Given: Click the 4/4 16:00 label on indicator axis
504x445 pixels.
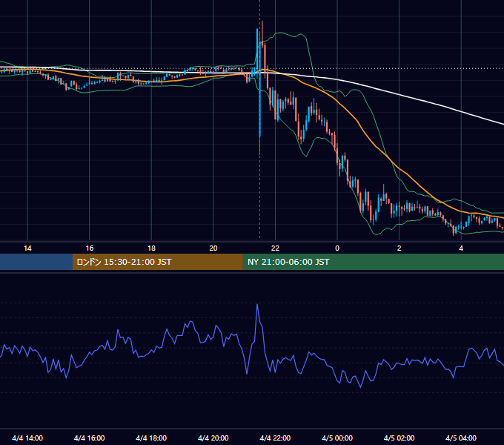Looking at the screenshot, I should [x=90, y=438].
